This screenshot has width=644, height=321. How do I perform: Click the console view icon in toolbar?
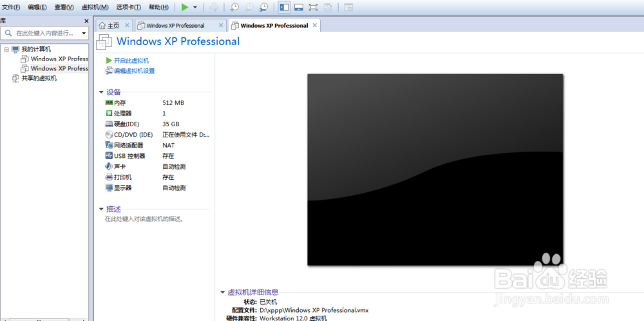pos(348,7)
